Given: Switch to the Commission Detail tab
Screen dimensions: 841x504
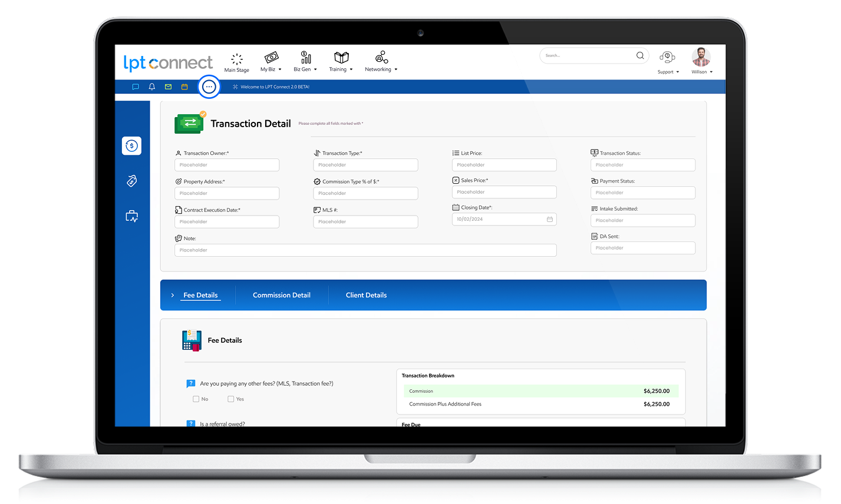Looking at the screenshot, I should coord(282,295).
